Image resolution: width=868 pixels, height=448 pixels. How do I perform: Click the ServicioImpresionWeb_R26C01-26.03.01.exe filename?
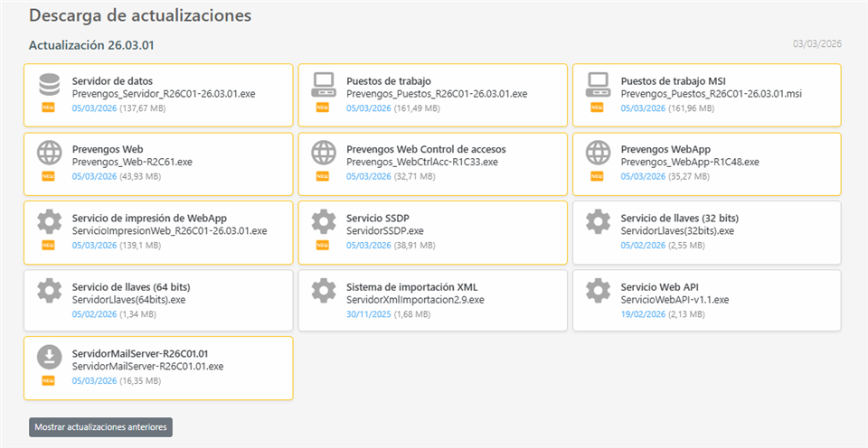coord(169,231)
